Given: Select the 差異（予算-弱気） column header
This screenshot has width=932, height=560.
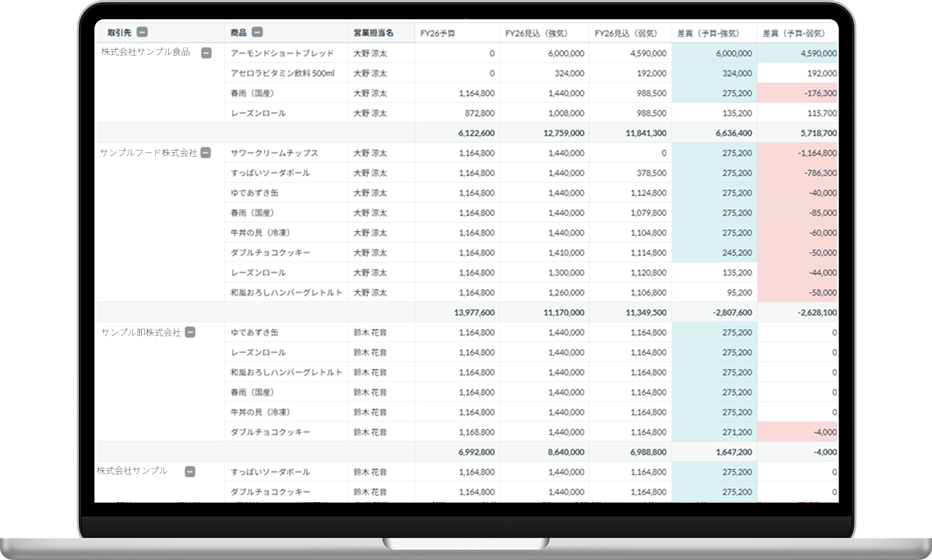Looking at the screenshot, I should click(x=797, y=33).
